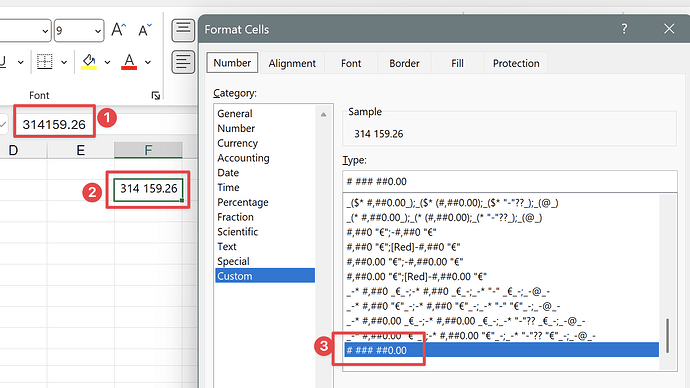This screenshot has height=388, width=690.
Task: Switch to the Alignment tab
Action: [292, 63]
